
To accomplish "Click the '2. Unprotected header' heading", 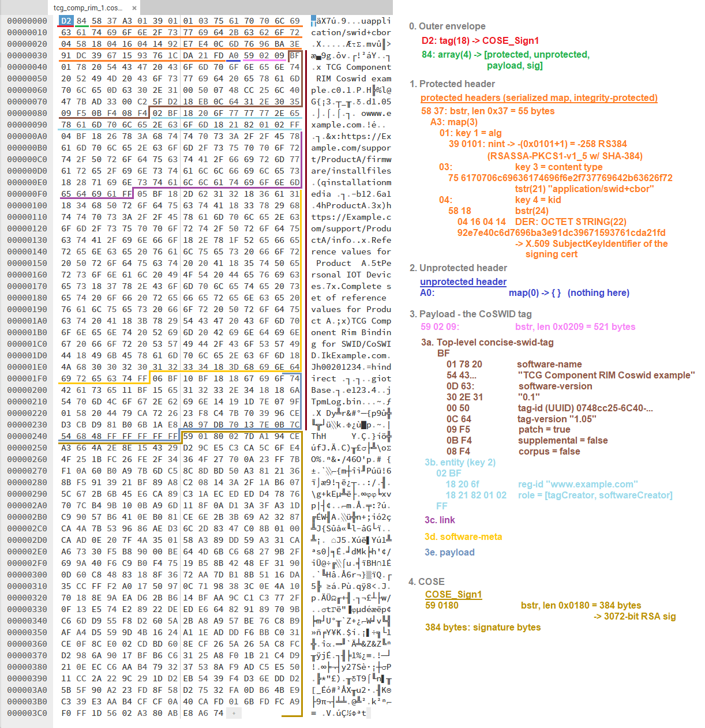I will (458, 268).
